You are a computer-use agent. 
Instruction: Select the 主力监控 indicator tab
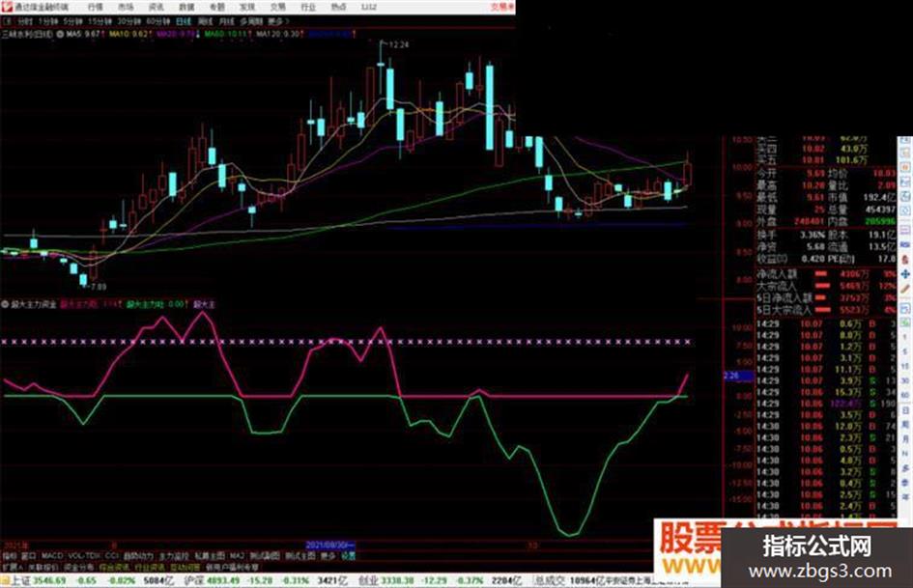point(174,556)
